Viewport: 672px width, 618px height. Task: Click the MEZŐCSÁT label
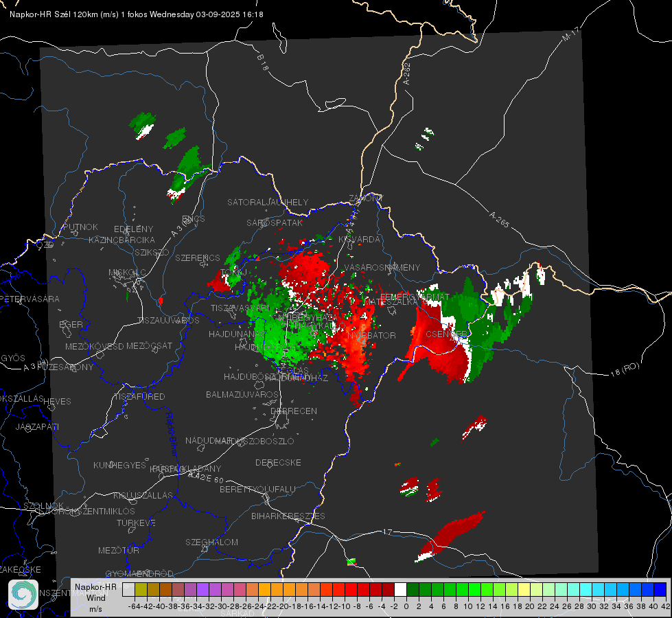[x=149, y=345]
